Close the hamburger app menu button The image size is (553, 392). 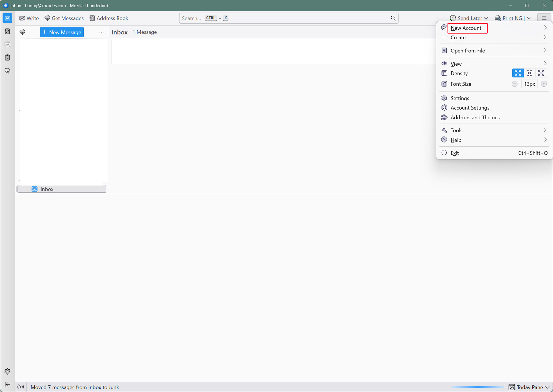(x=544, y=18)
